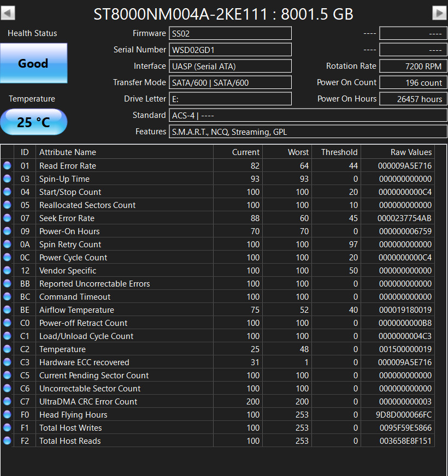Click the blue status orb for Read Error Rate

(x=7, y=166)
